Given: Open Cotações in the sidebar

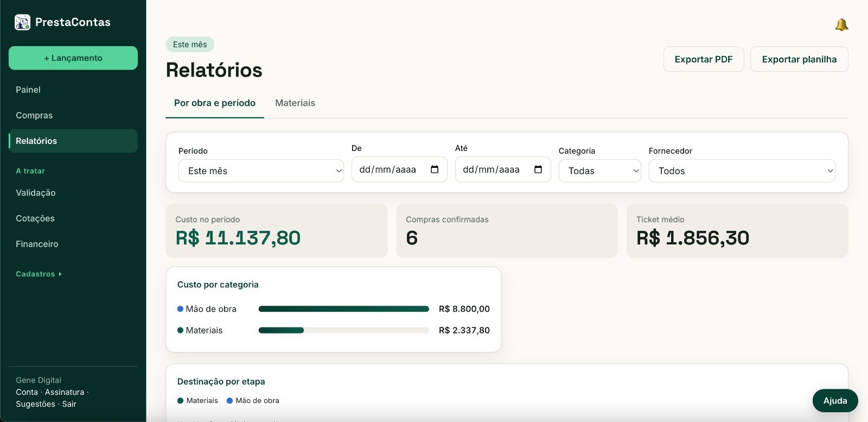Looking at the screenshot, I should (x=73, y=218).
